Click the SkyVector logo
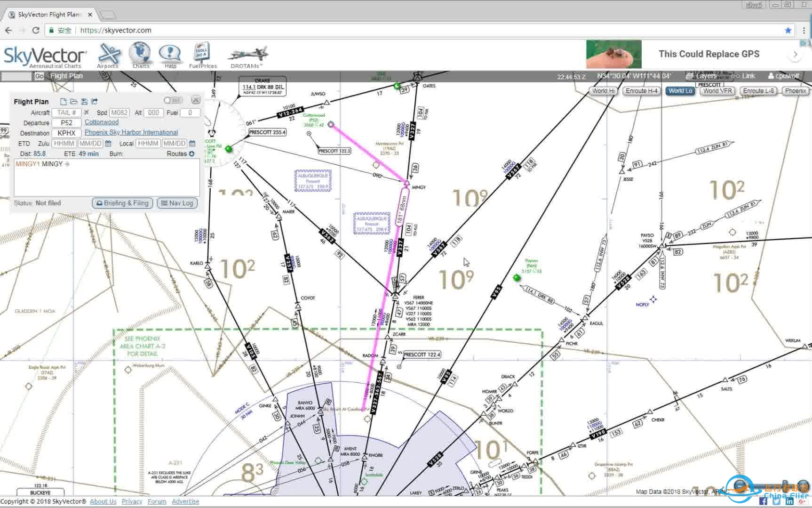 pyautogui.click(x=45, y=56)
